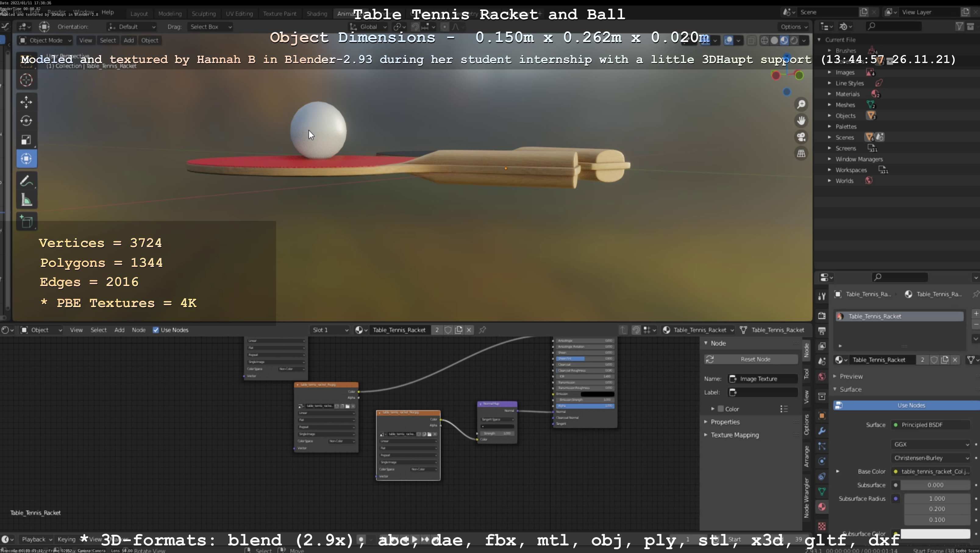Open the Object properties tab icon
This screenshot has width=980, height=553.
click(x=822, y=415)
